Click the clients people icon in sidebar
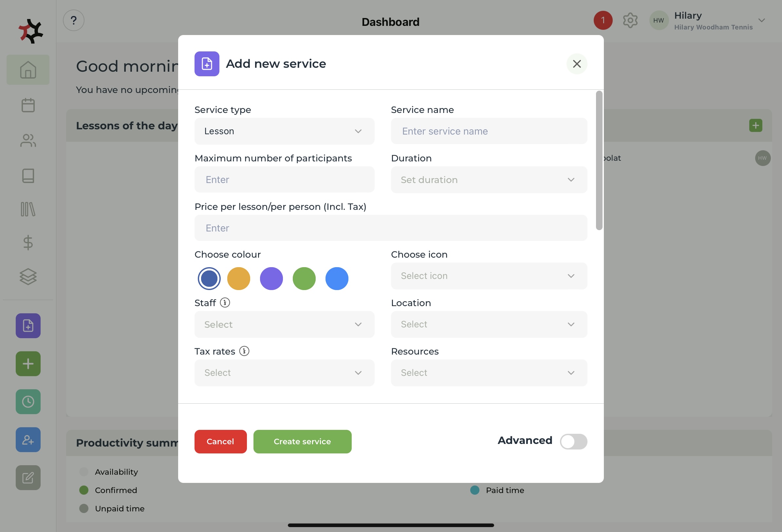Image resolution: width=782 pixels, height=532 pixels. tap(28, 141)
